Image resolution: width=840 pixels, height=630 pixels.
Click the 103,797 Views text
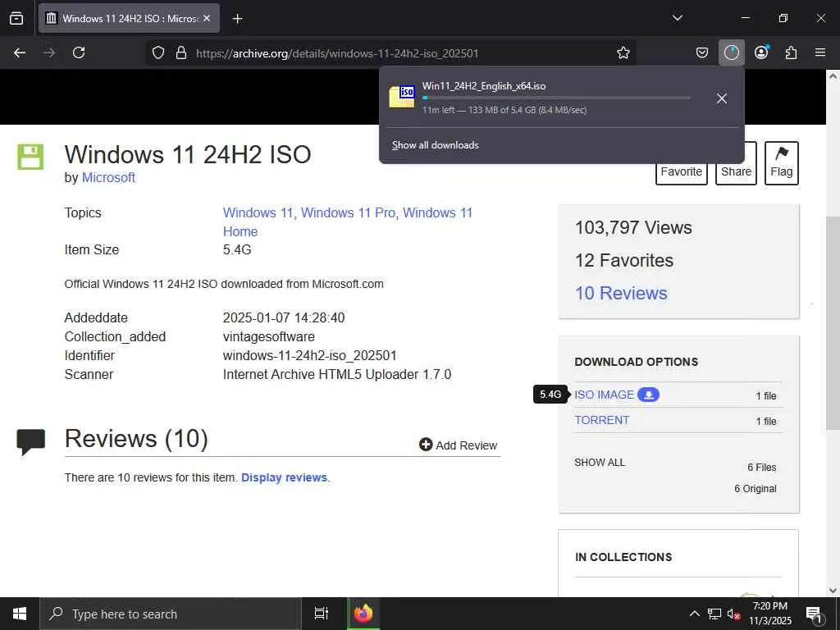[x=633, y=228]
